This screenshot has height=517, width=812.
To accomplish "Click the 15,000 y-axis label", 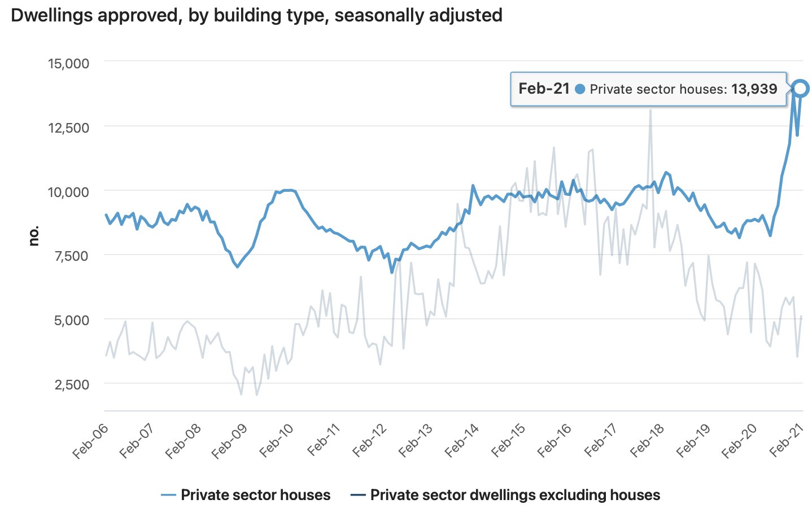I will click(x=68, y=63).
